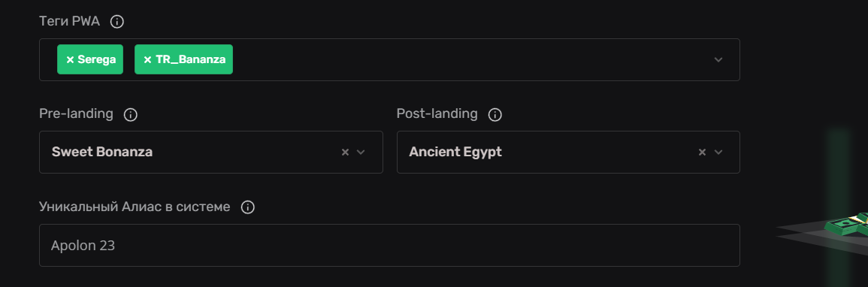Screen dimensions: 868x287
Task: Remove the TR_Bananza tag with its ×
Action: 147,59
